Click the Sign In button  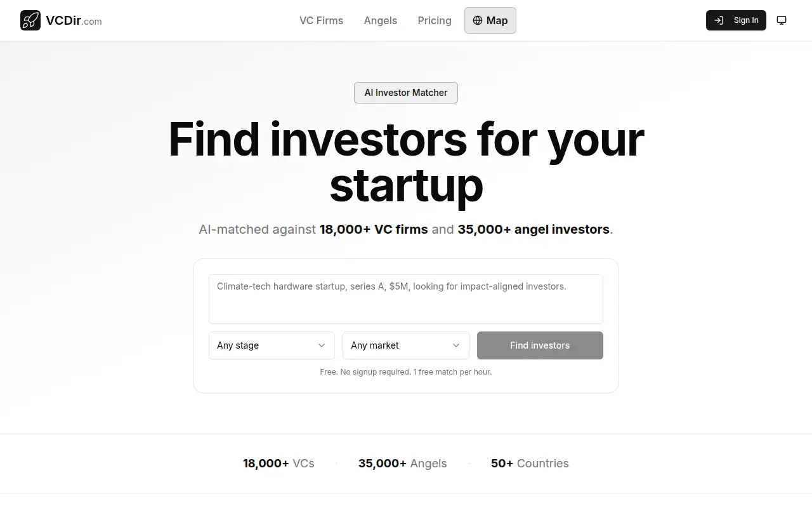(x=736, y=20)
